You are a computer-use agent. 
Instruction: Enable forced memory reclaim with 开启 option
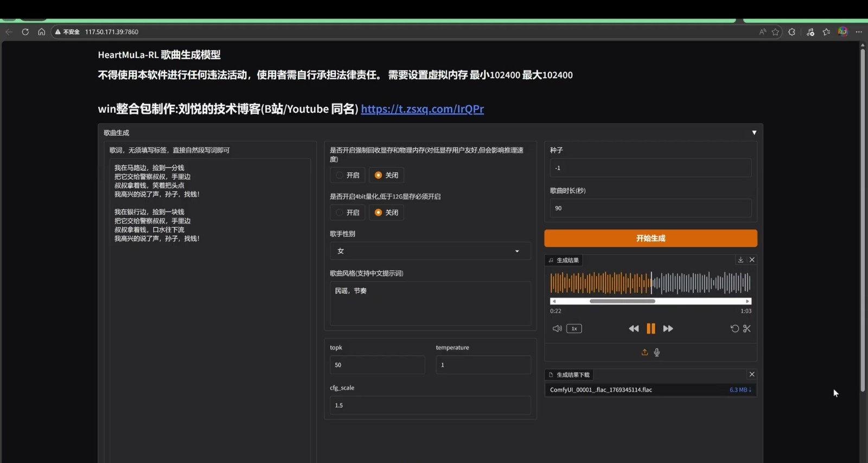coord(347,175)
